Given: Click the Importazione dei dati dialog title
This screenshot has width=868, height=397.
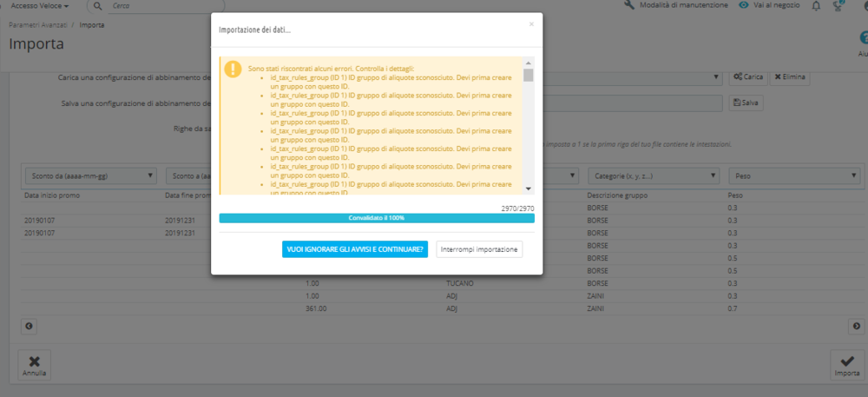Looking at the screenshot, I should pyautogui.click(x=255, y=30).
